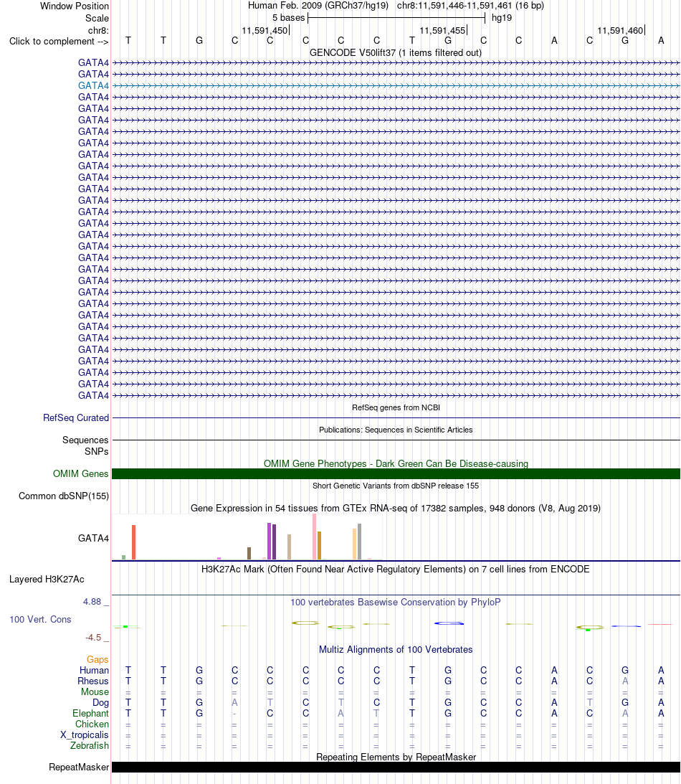This screenshot has width=681, height=784.
Task: Click position marker 11,591,455
Action: click(443, 31)
